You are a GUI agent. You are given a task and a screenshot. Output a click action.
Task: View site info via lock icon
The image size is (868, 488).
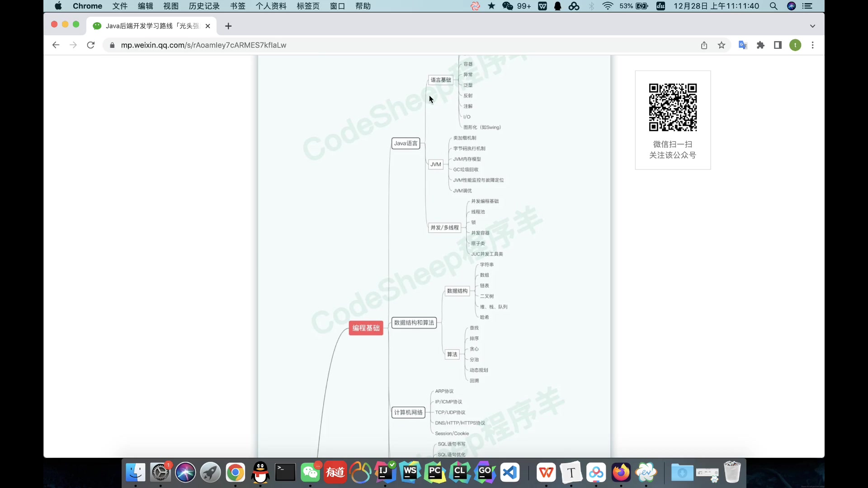112,45
